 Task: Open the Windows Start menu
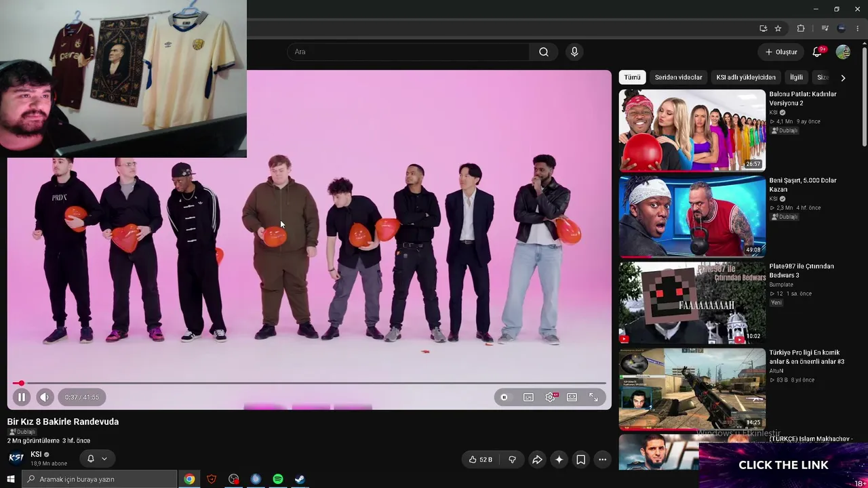[x=10, y=479]
